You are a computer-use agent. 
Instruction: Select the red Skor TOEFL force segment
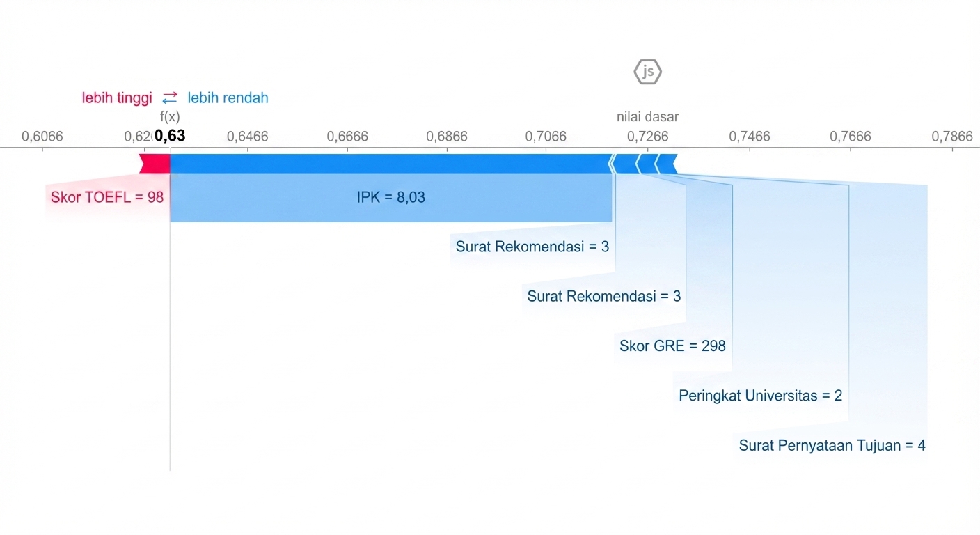(x=155, y=164)
